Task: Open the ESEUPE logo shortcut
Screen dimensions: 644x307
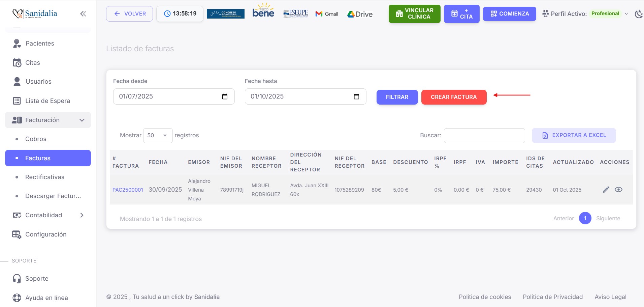Action: 295,13
